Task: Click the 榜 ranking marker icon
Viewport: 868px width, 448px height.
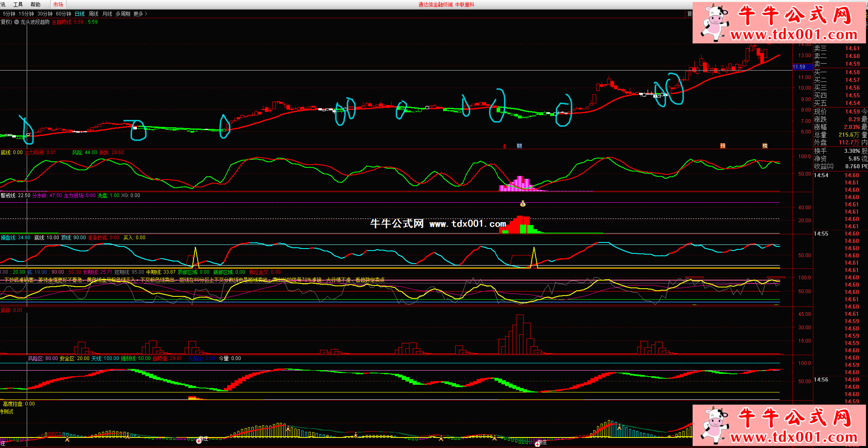Action: [x=765, y=146]
